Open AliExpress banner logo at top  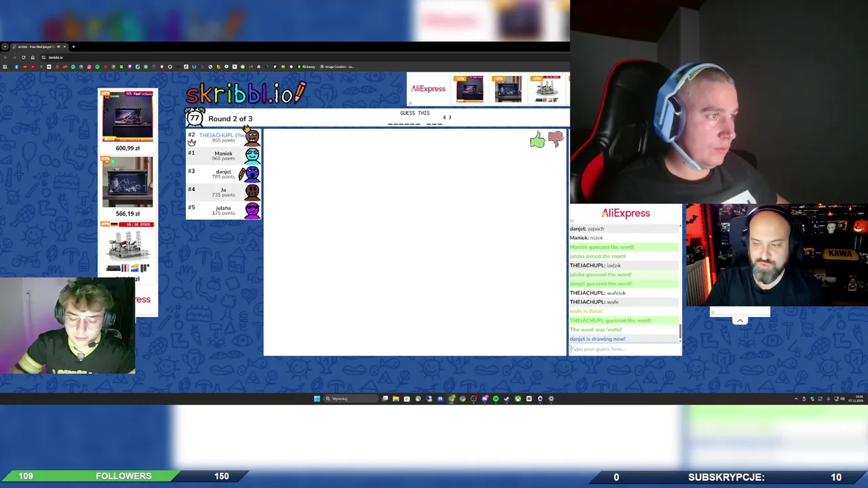428,89
